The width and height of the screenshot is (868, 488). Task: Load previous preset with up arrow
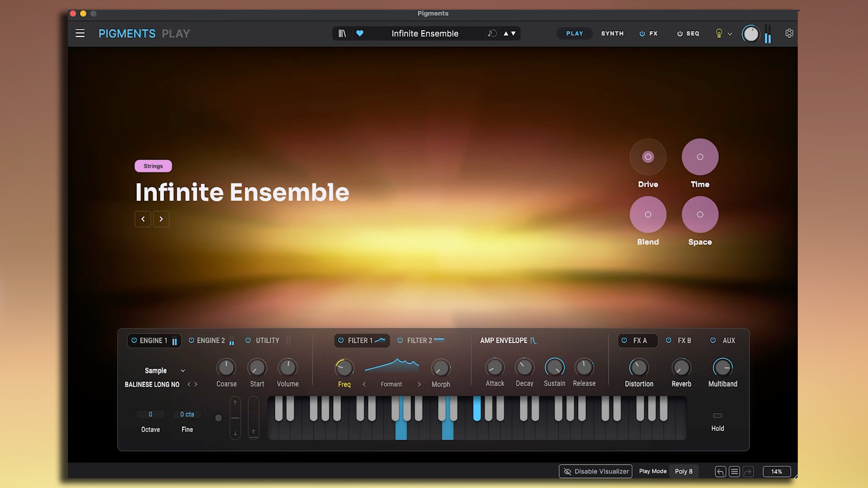(x=506, y=34)
